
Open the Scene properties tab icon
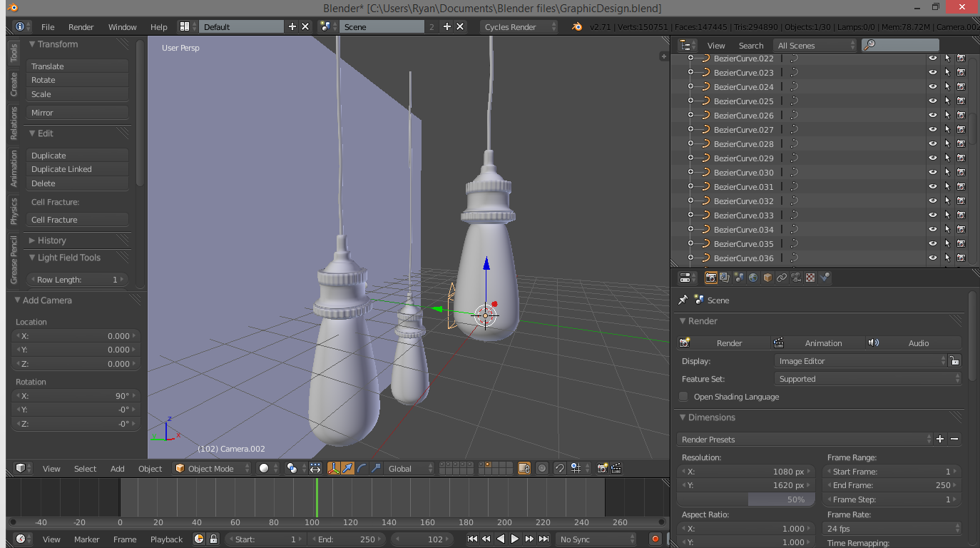[x=739, y=278]
